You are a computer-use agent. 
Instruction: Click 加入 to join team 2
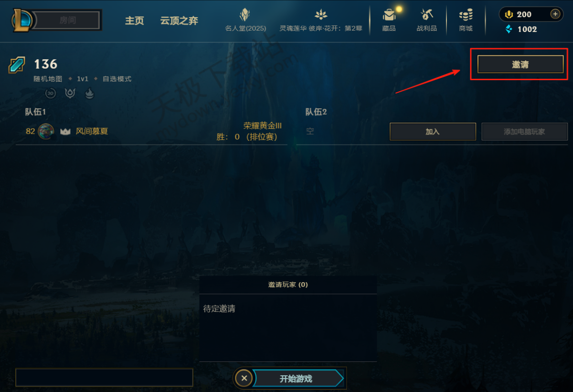coord(433,131)
